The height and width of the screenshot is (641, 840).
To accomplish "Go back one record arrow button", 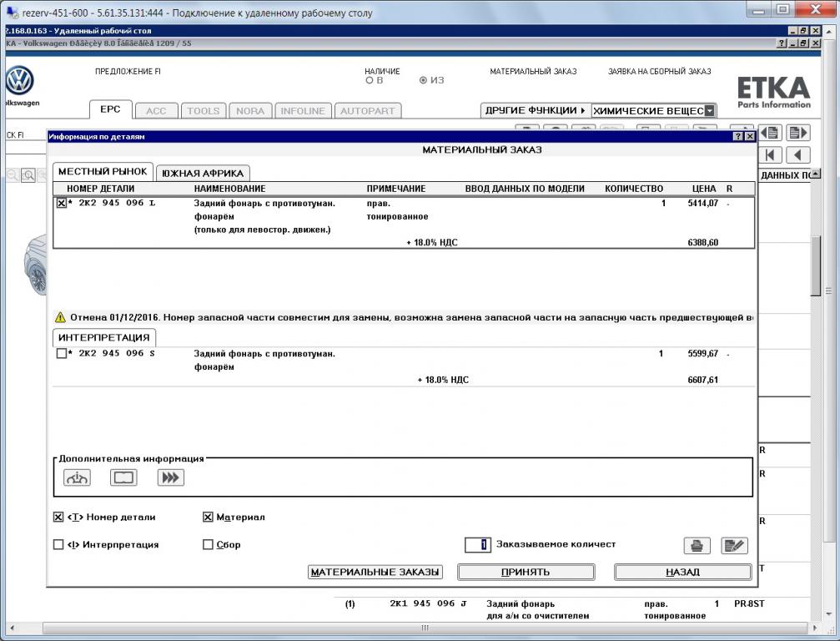I will (x=798, y=155).
